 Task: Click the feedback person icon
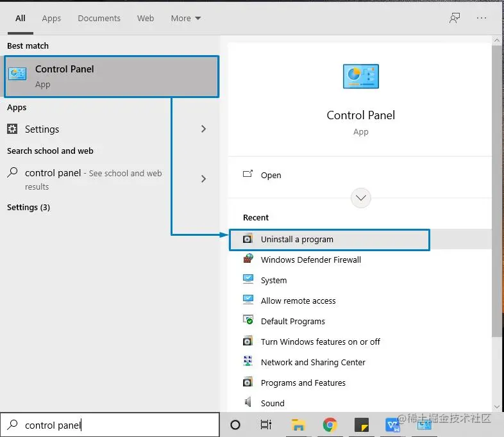(x=455, y=18)
